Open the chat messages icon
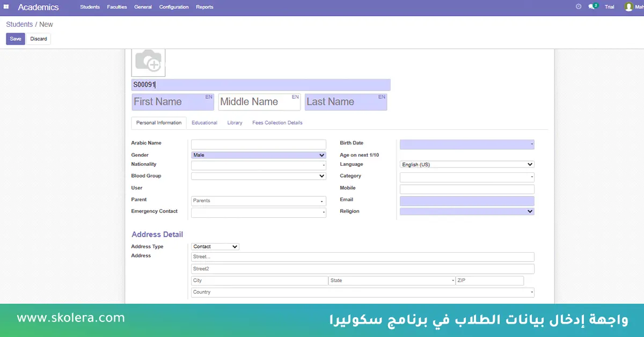The image size is (644, 337). (x=592, y=7)
